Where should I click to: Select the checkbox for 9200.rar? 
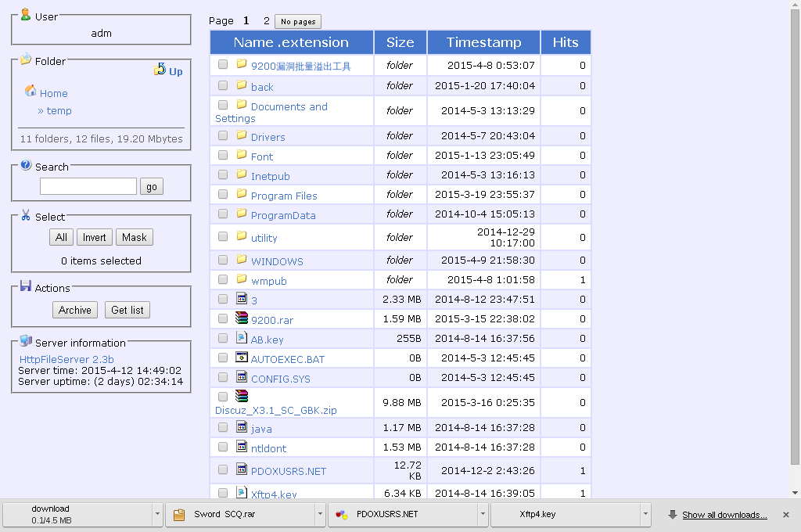click(x=223, y=318)
